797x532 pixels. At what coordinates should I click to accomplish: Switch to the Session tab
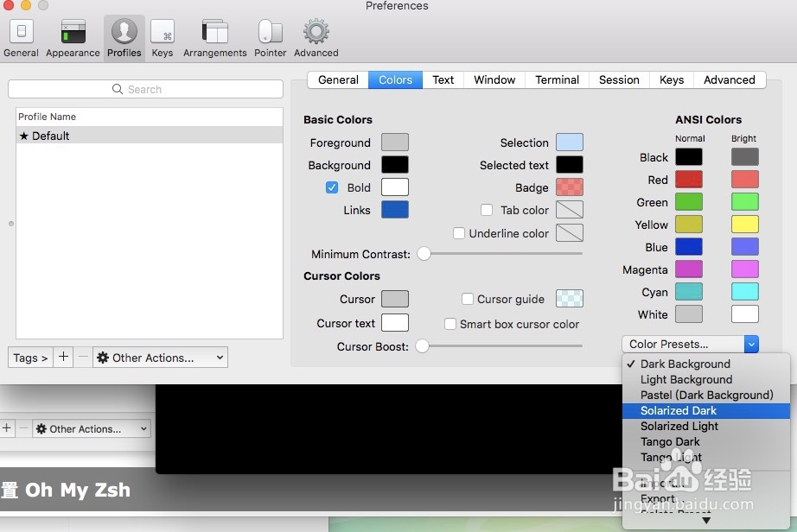point(619,79)
